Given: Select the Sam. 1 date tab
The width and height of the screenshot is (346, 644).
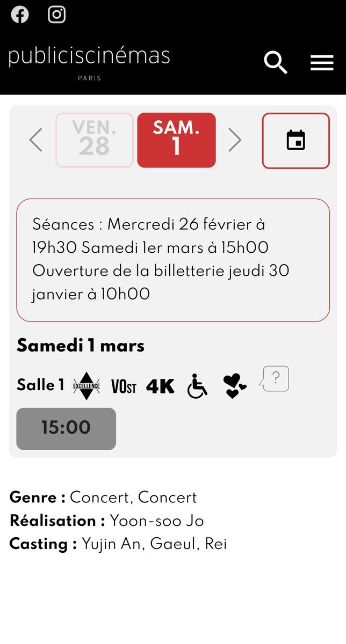Looking at the screenshot, I should click(x=177, y=140).
